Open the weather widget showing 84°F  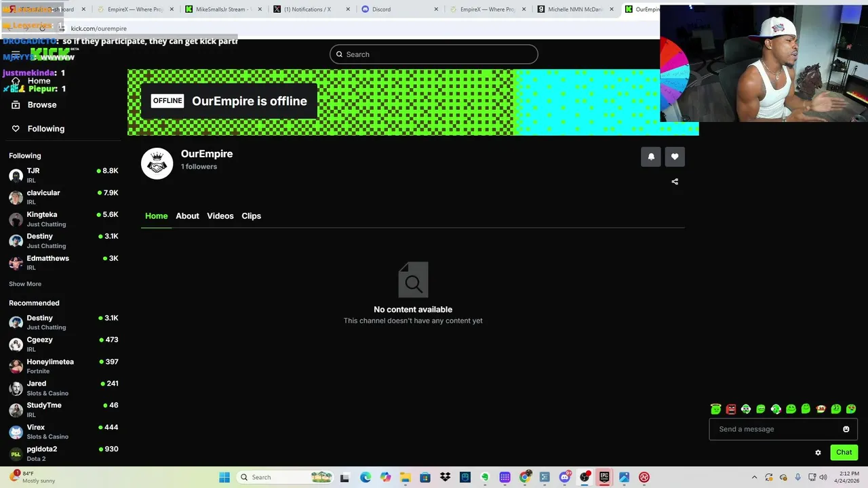tap(33, 477)
